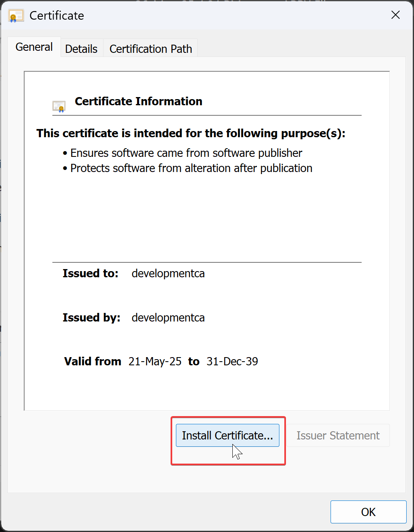Screen dimensions: 414x532
Task: Click the Certificate Information icon
Action: tap(59, 106)
